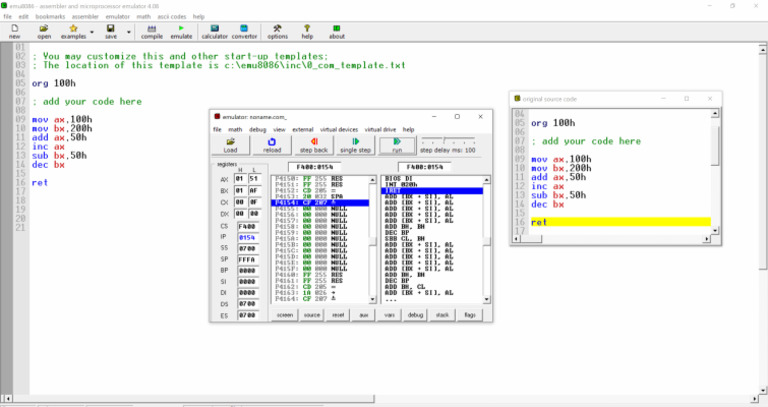The width and height of the screenshot is (768, 407).
Task: Open the ascii codes menu
Action: [x=172, y=17]
